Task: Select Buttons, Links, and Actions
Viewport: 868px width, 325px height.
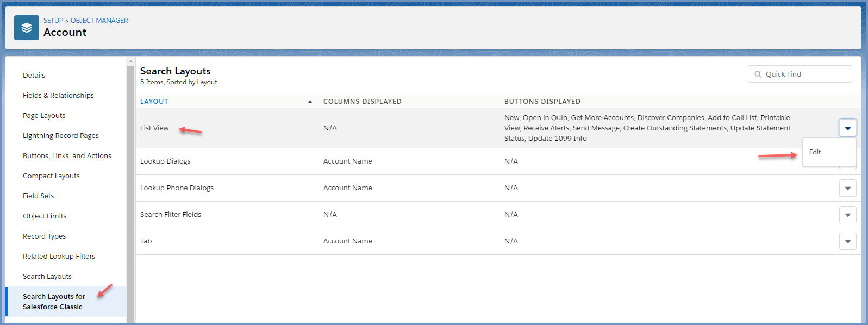Action: tap(67, 156)
